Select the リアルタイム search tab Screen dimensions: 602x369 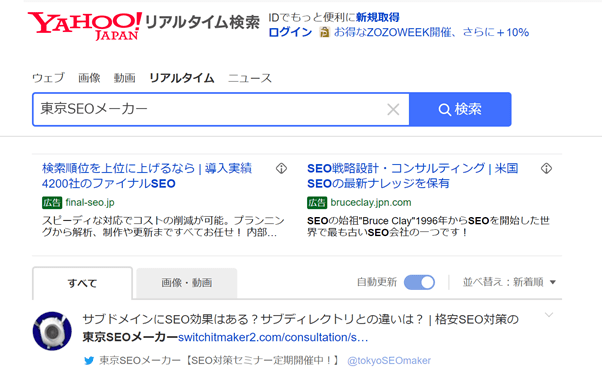(x=182, y=78)
